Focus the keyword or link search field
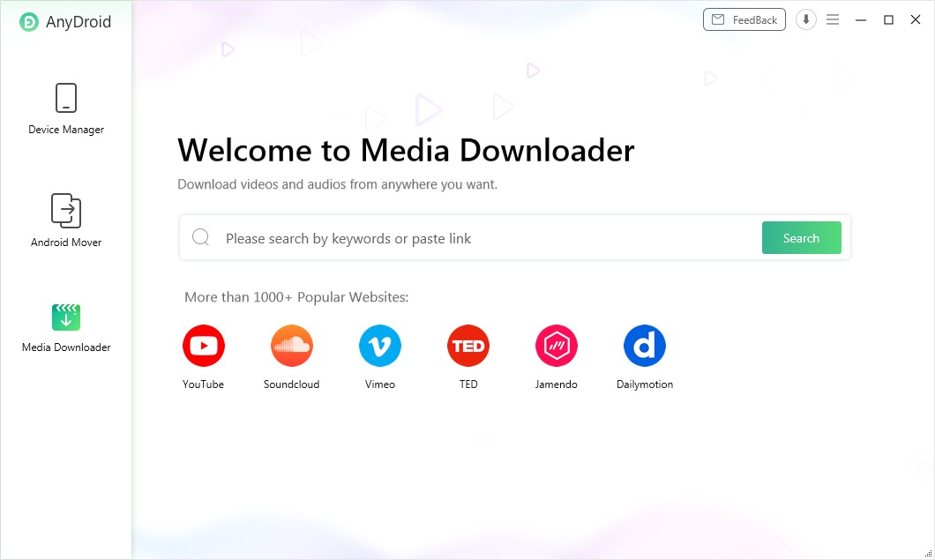Screen dimensions: 935x560 (485, 238)
